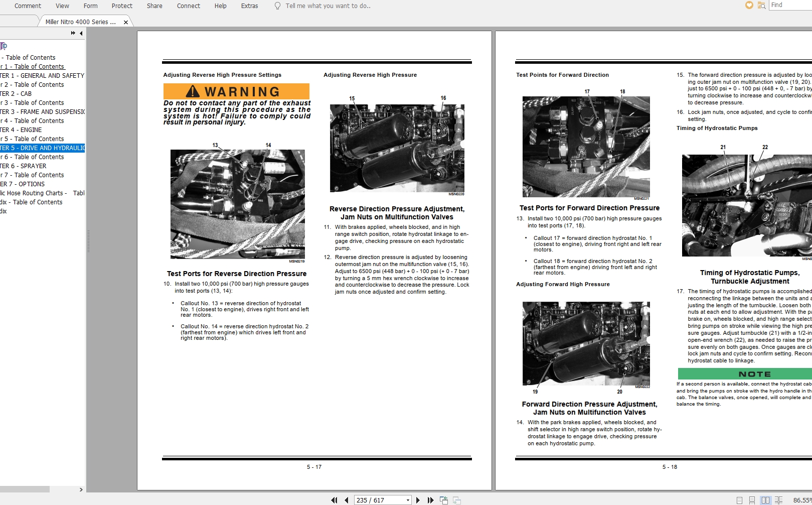The height and width of the screenshot is (505, 812).
Task: Open the page number dropdown
Action: click(408, 500)
